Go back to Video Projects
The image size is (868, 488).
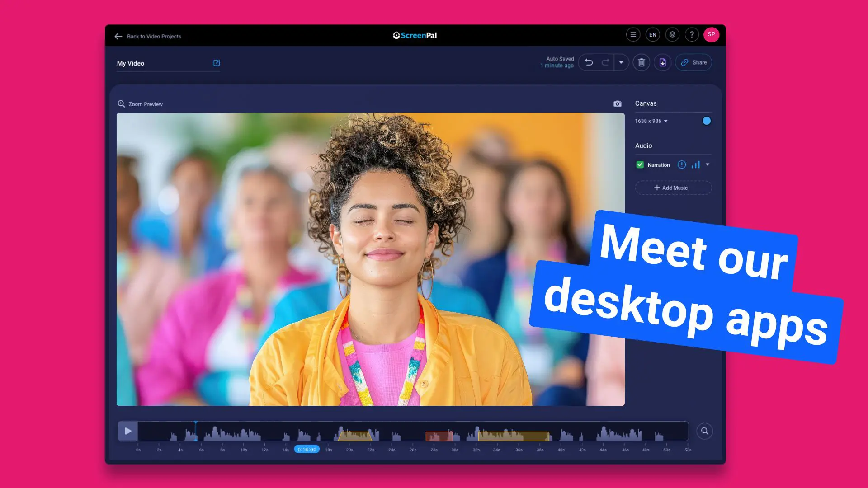tap(148, 36)
